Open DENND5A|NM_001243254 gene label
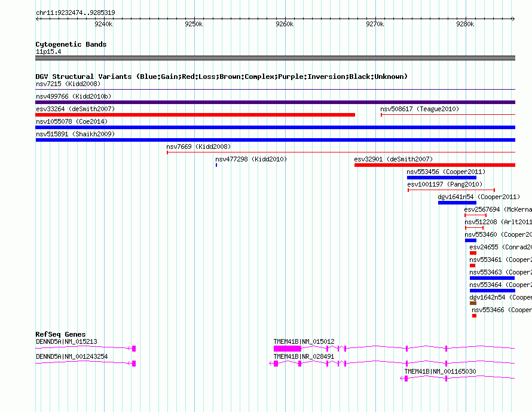Image resolution: width=532 pixels, height=412 pixels. point(72,356)
